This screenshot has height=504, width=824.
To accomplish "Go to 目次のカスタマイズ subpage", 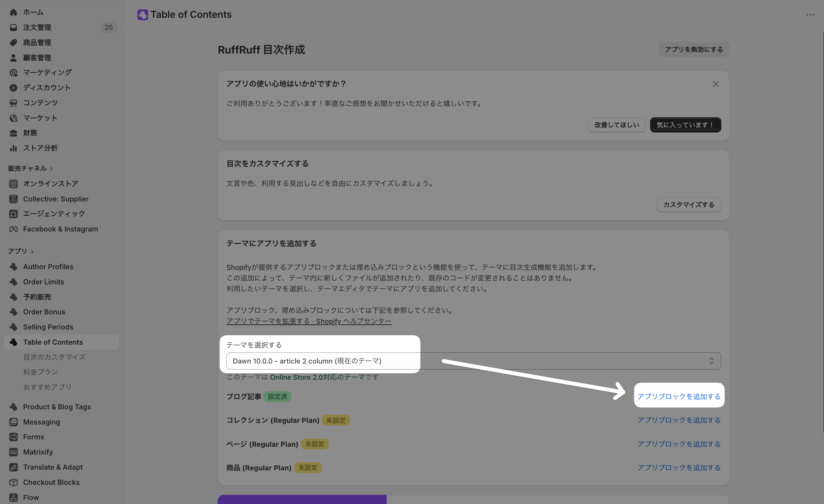I will [55, 357].
